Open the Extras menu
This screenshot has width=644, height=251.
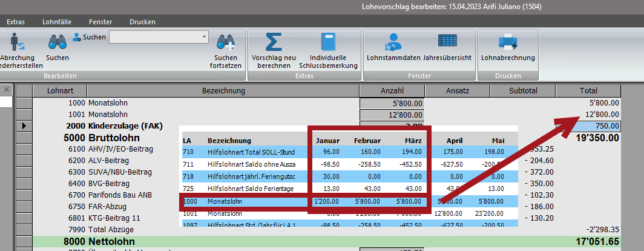16,22
